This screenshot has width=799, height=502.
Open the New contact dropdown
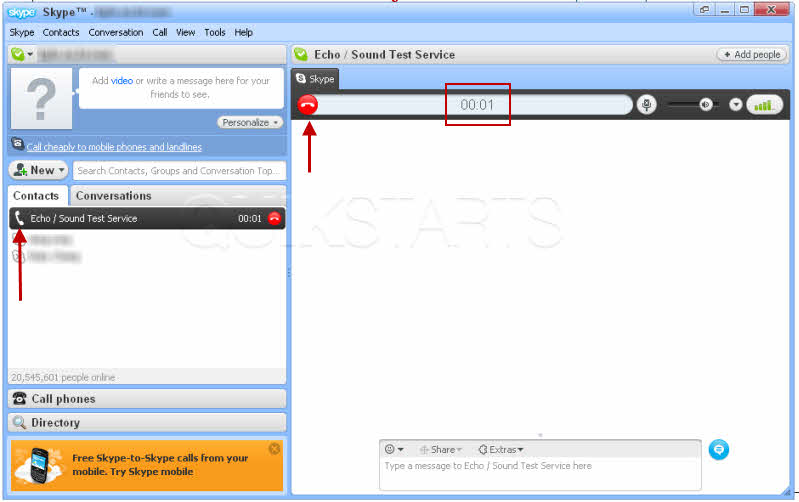click(x=38, y=170)
